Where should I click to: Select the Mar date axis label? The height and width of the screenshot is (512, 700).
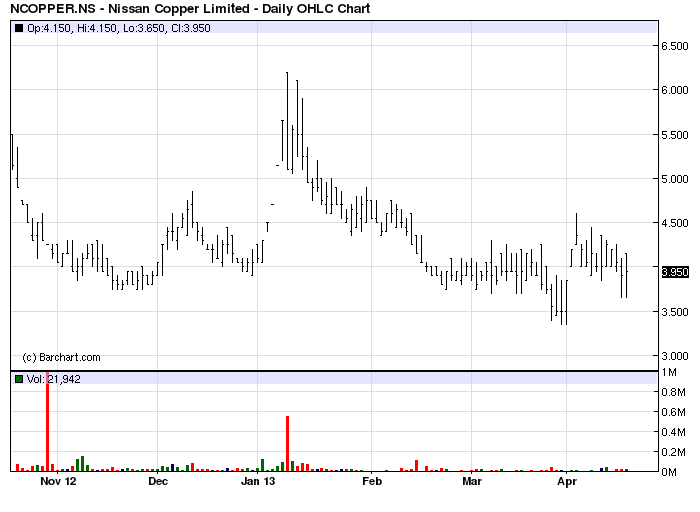(x=472, y=481)
